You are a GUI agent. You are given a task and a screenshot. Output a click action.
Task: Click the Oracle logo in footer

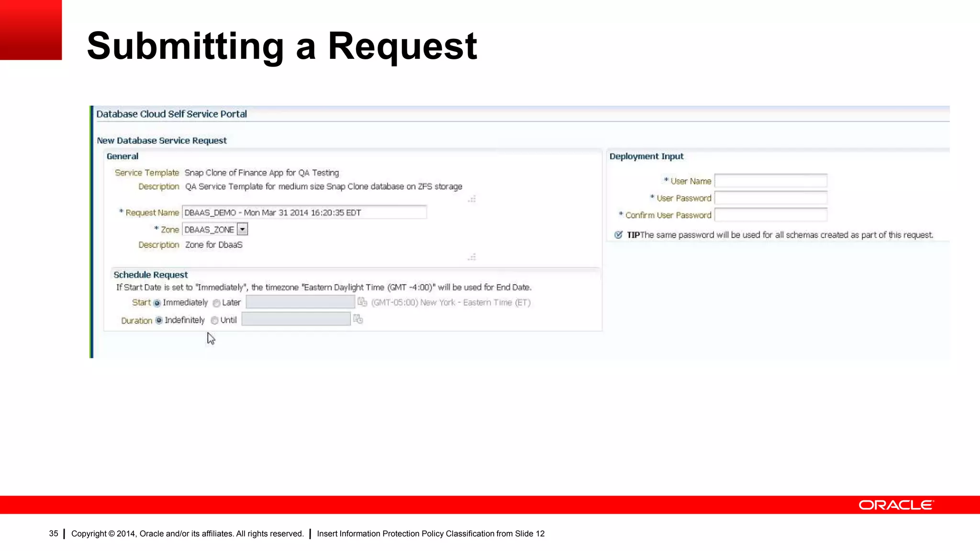896,505
